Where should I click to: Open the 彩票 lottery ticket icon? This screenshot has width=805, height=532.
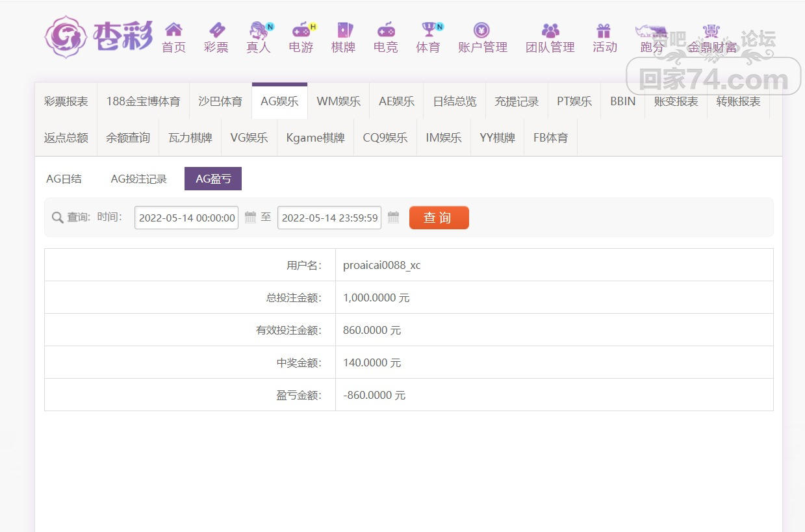tap(216, 31)
